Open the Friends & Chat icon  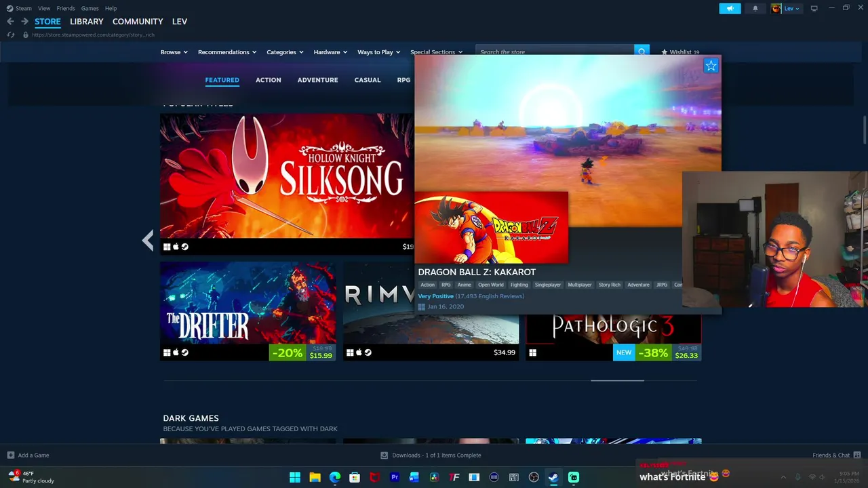857,455
